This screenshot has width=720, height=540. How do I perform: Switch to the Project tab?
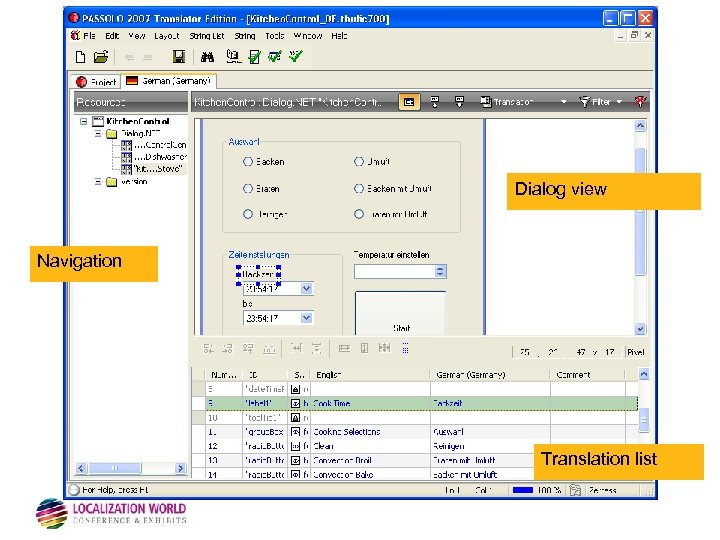point(96,82)
